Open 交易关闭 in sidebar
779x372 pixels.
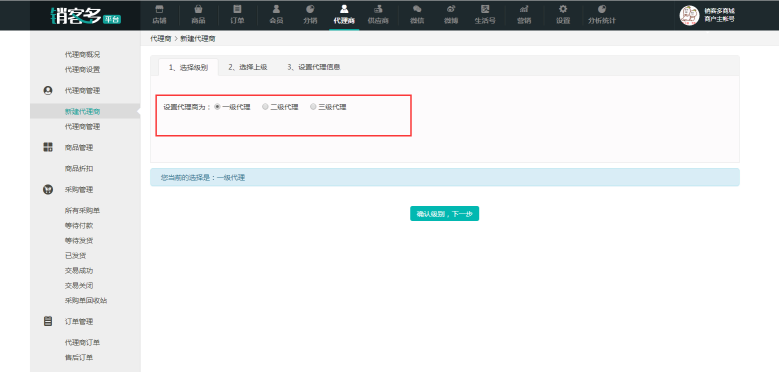pyautogui.click(x=79, y=286)
